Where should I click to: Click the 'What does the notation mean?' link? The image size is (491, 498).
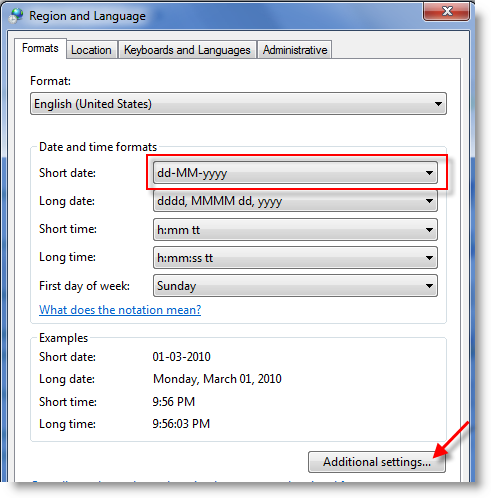coord(120,310)
